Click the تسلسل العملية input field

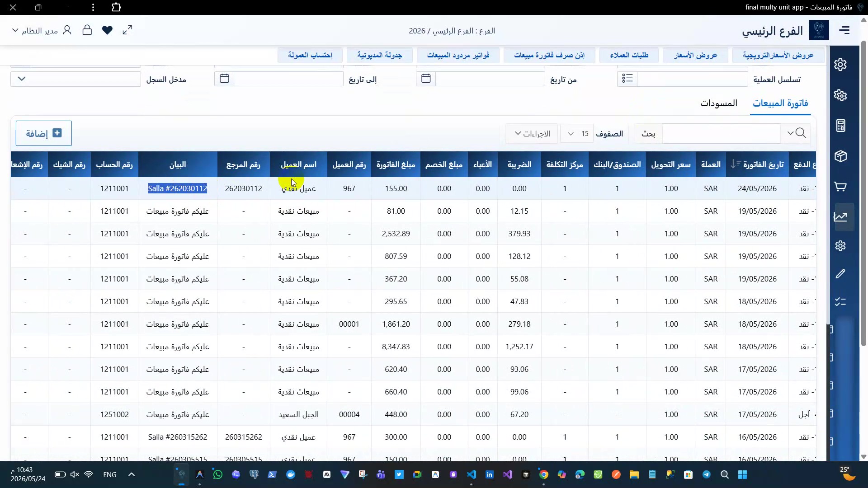click(x=693, y=79)
